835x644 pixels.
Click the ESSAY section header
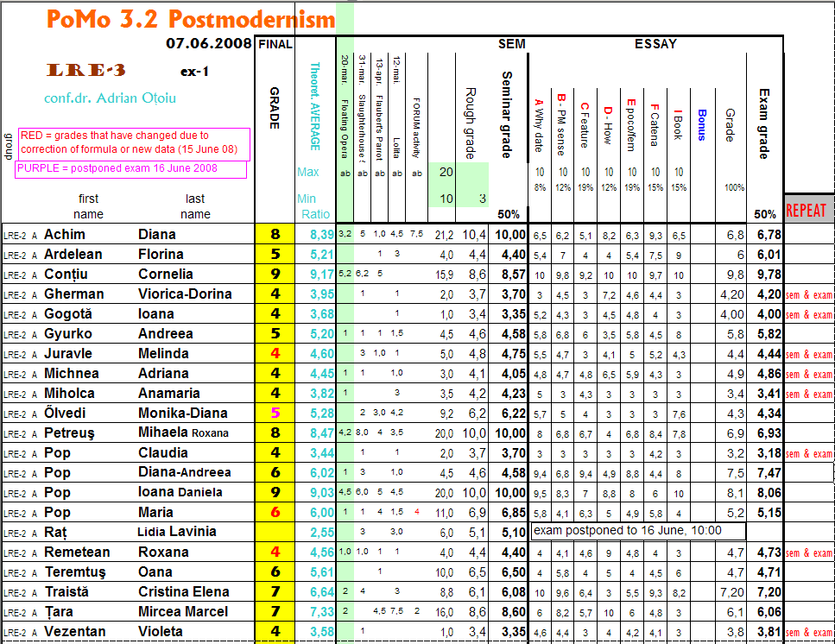point(655,44)
